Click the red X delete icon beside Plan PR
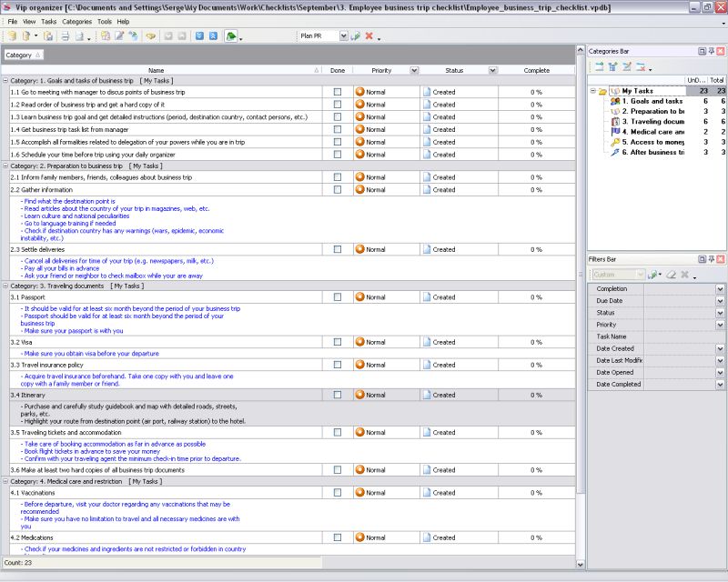Viewport: 728px width, 582px height. coord(369,36)
